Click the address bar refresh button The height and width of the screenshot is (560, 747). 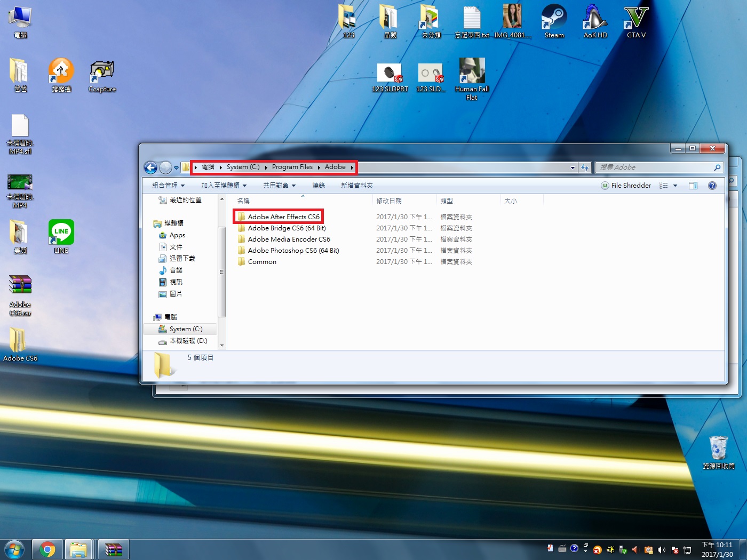pyautogui.click(x=585, y=167)
